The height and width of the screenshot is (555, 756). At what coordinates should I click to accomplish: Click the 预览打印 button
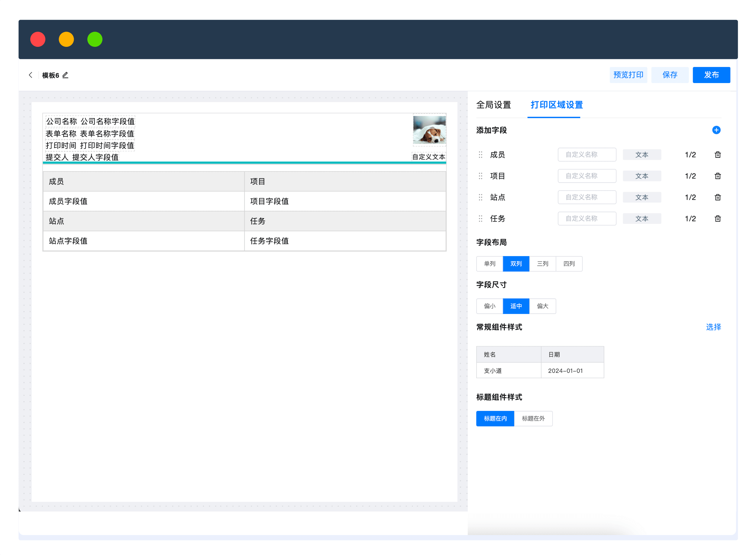point(628,75)
